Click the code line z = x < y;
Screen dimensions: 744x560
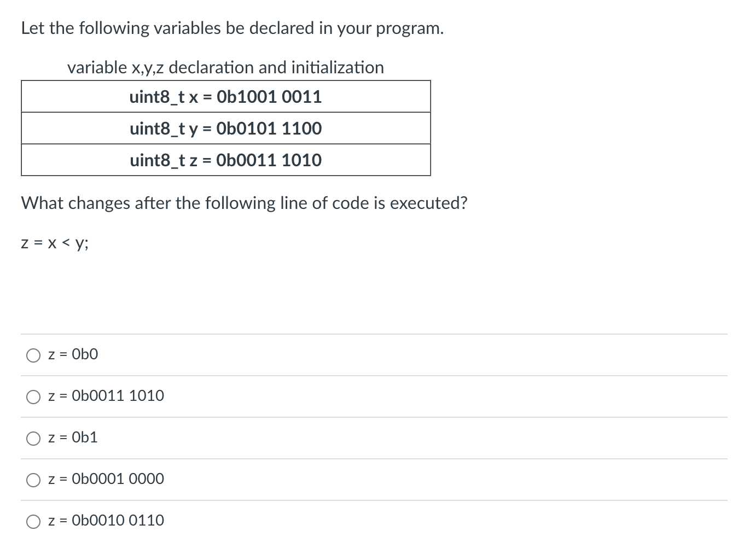(x=54, y=243)
